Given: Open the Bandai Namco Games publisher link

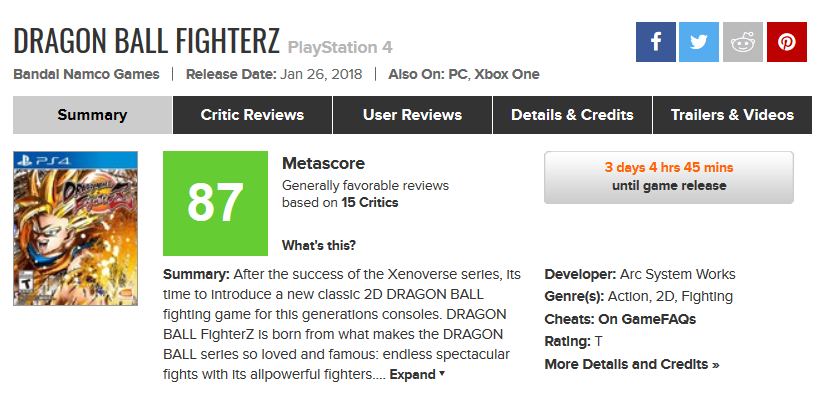Looking at the screenshot, I should point(86,75).
